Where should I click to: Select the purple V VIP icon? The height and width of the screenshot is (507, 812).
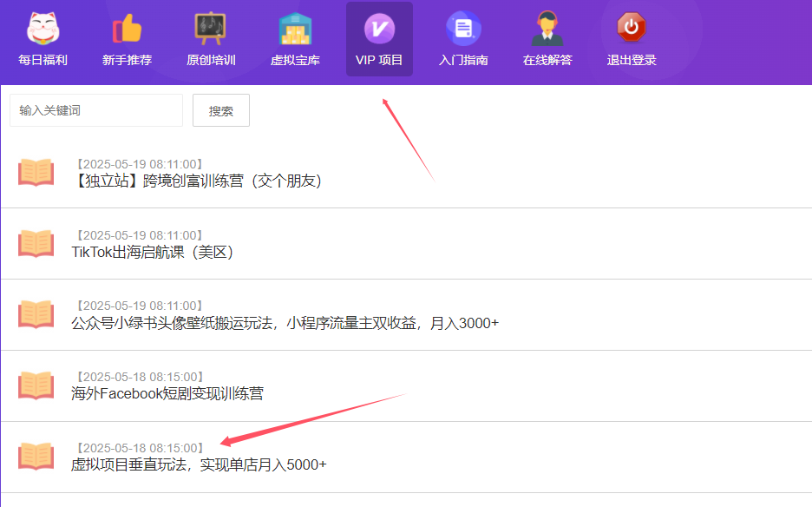tap(380, 29)
